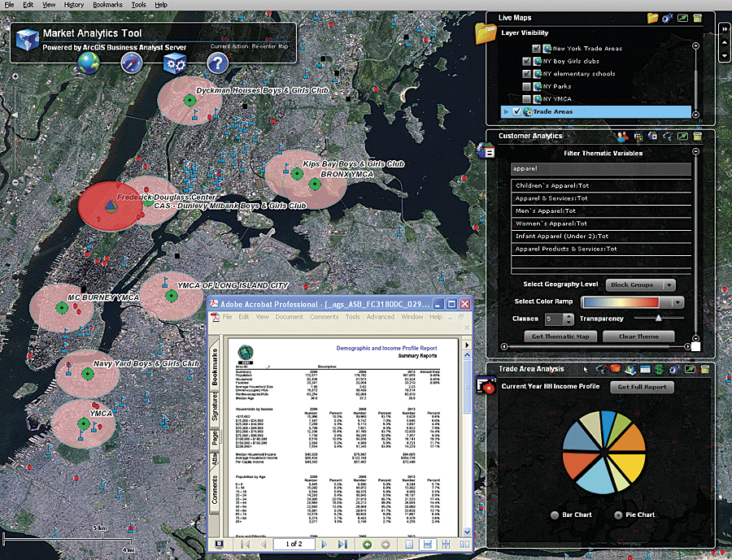Click the globe icon in Market Analytics toolbar

click(89, 63)
